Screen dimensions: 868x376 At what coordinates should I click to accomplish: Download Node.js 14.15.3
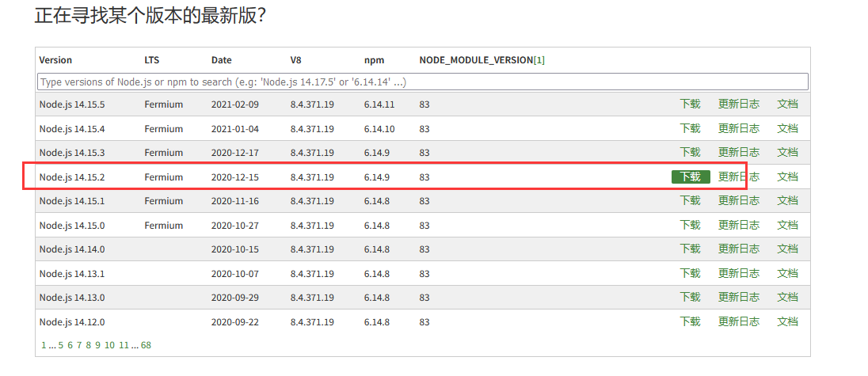click(x=691, y=153)
